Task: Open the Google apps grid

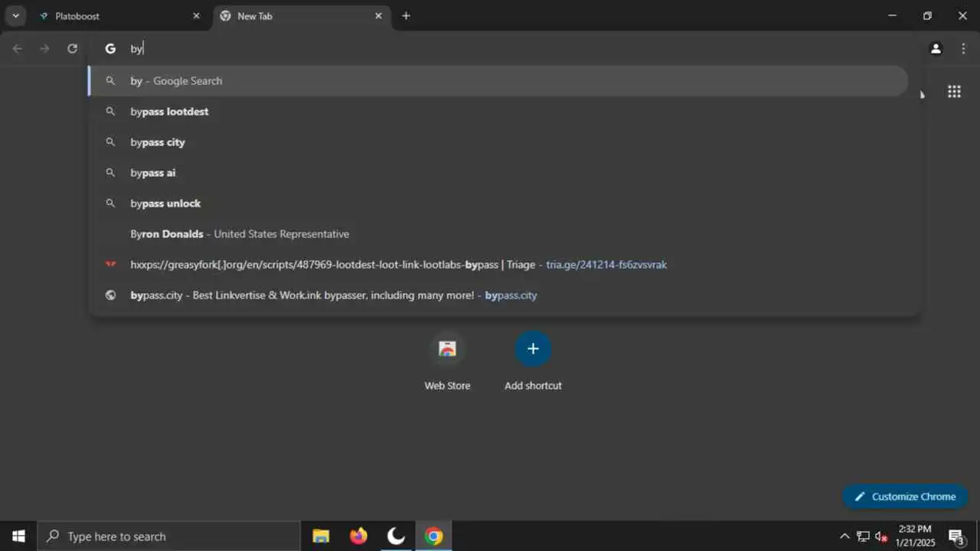Action: 954,92
